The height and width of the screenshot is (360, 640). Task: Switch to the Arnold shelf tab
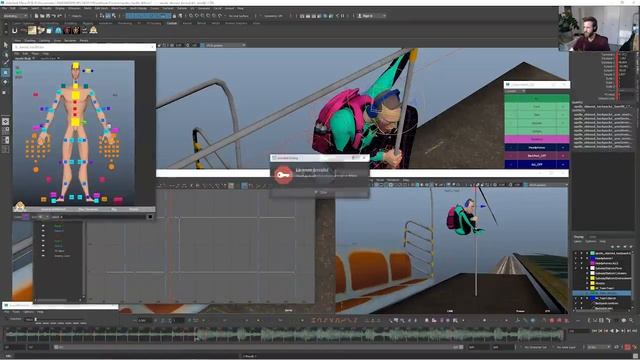point(187,23)
